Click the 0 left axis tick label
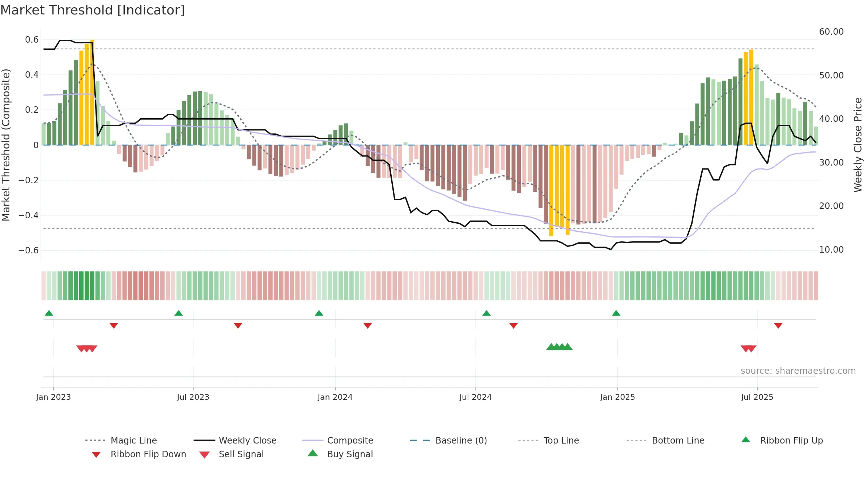Screen dimensions: 868x488 tap(36, 145)
